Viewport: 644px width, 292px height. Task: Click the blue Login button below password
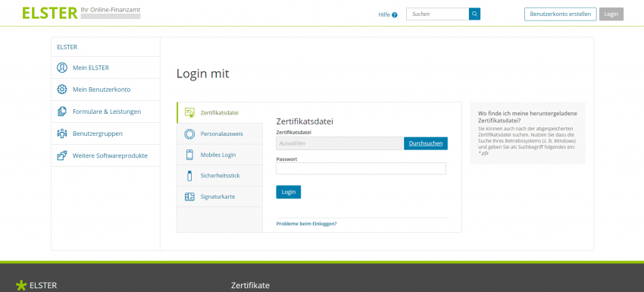[289, 192]
